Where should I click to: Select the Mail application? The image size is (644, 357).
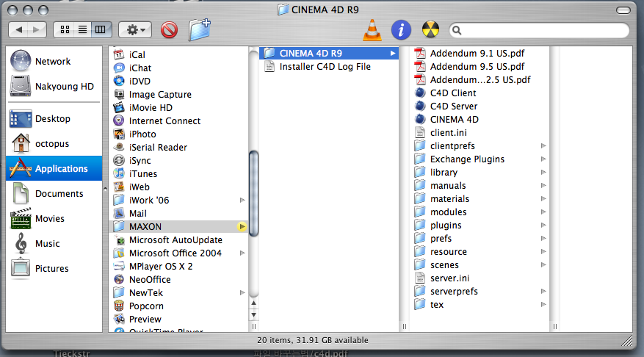click(x=178, y=213)
